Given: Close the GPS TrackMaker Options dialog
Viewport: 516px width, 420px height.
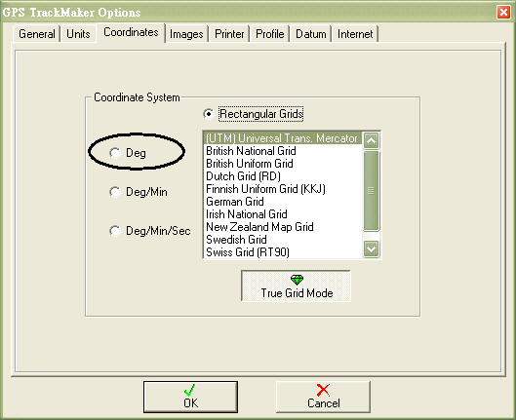Looking at the screenshot, I should coord(503,13).
